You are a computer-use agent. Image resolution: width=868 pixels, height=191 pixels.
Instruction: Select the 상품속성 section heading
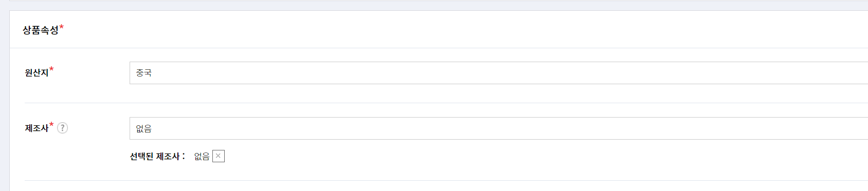(41, 30)
